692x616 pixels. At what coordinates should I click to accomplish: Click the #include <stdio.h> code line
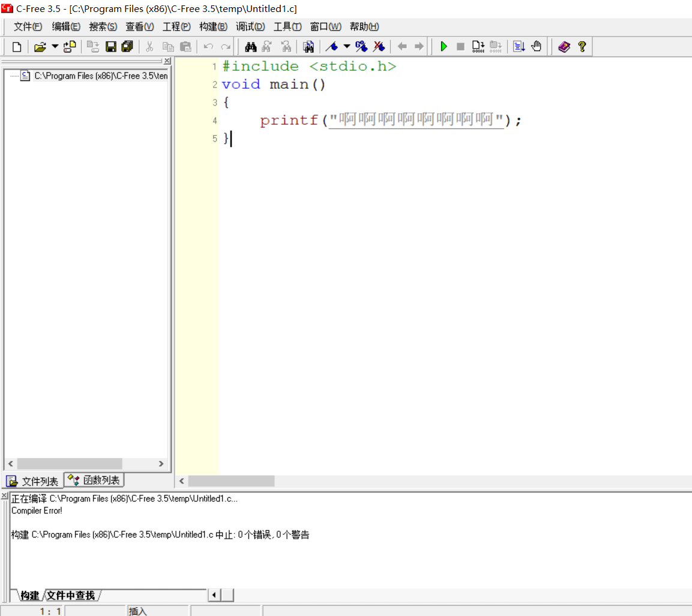pyautogui.click(x=309, y=66)
